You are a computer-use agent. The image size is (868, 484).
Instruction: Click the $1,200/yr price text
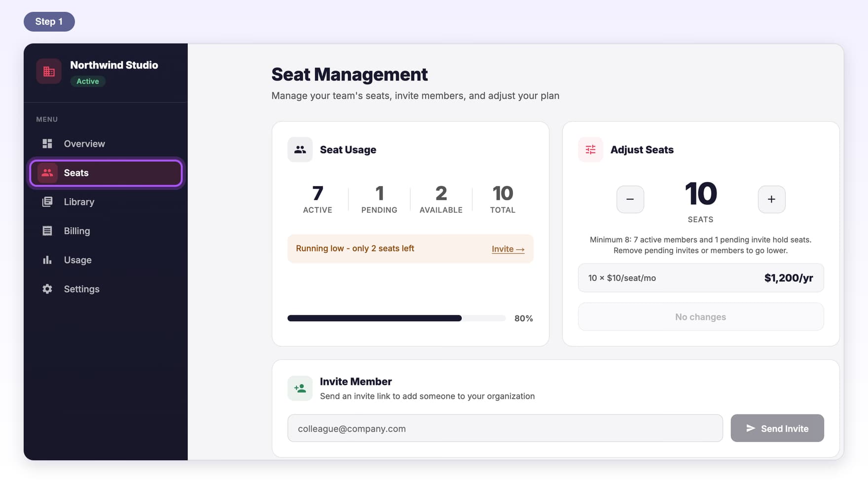click(x=789, y=278)
